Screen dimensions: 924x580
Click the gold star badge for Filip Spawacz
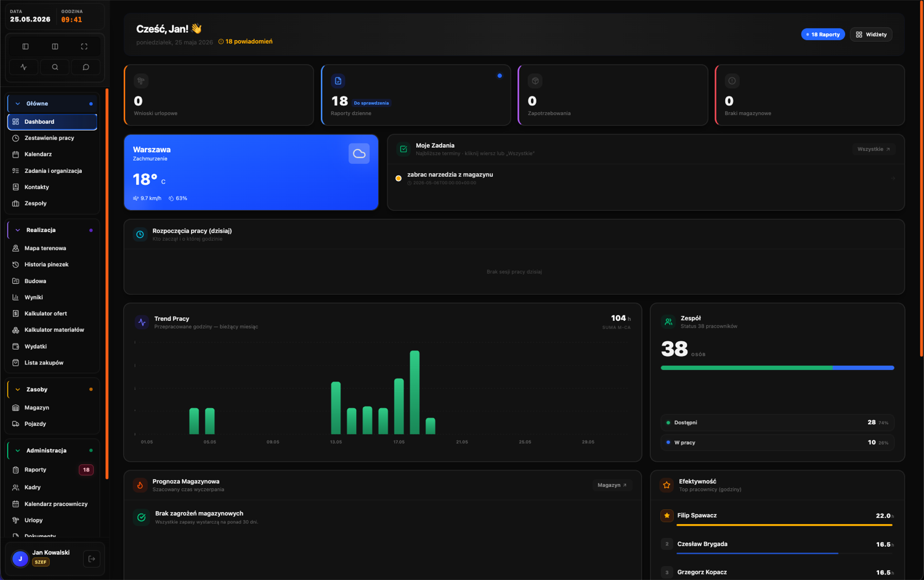tap(667, 516)
